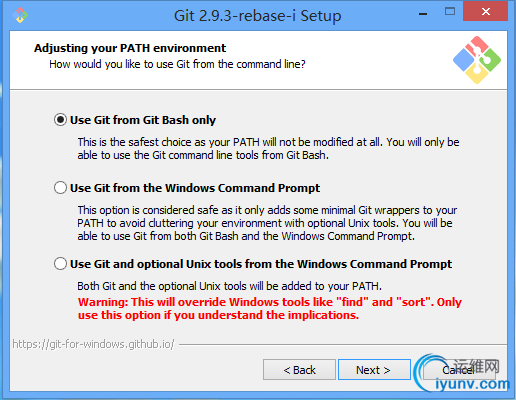This screenshot has height=400, width=516.
Task: Close the Git Setup window
Action: pyautogui.click(x=485, y=12)
